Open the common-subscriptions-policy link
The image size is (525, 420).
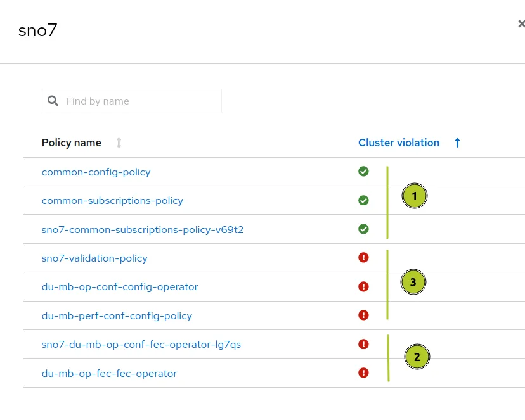[112, 201]
